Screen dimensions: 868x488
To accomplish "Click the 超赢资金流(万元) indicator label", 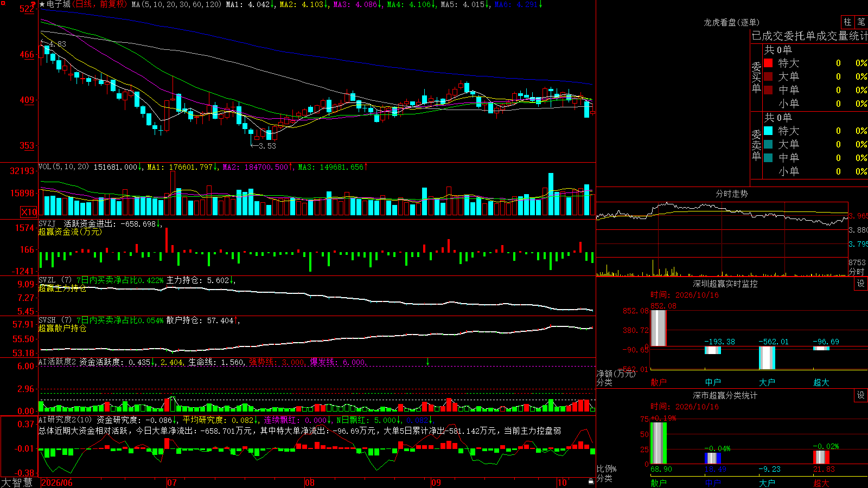I will pyautogui.click(x=70, y=232).
